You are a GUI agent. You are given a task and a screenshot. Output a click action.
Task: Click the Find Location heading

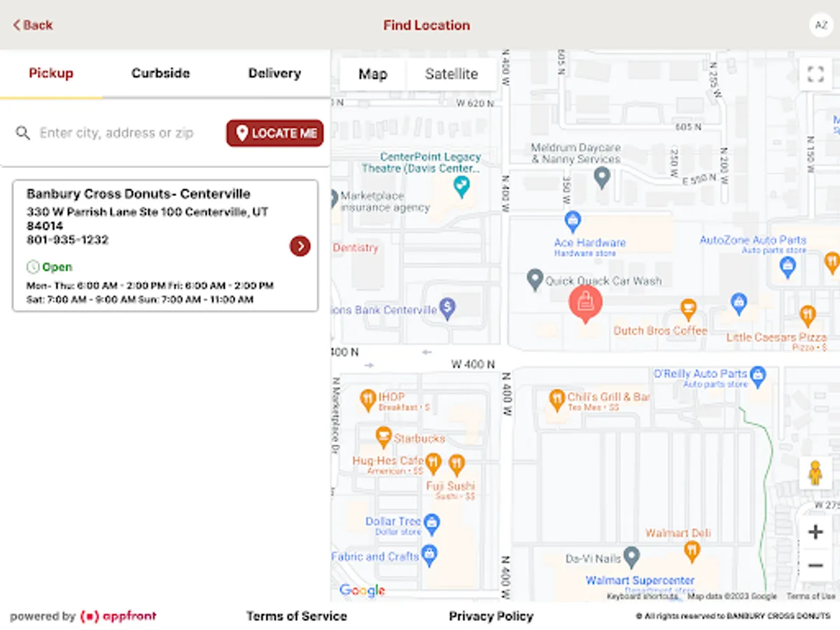[426, 25]
